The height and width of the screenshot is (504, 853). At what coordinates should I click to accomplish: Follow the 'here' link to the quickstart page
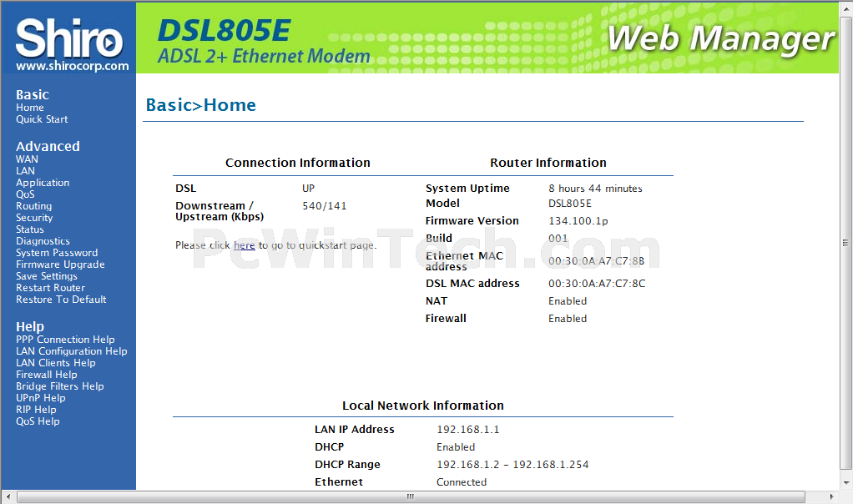(x=245, y=245)
